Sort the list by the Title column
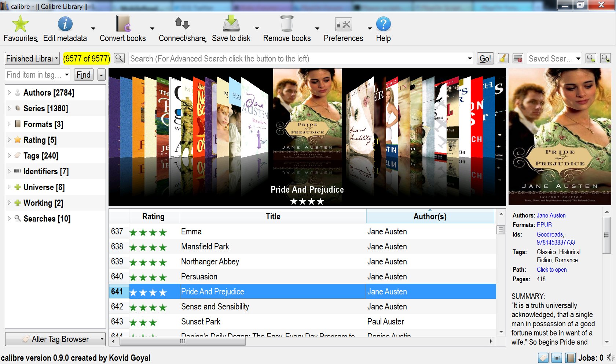This screenshot has height=364, width=616. point(273,216)
